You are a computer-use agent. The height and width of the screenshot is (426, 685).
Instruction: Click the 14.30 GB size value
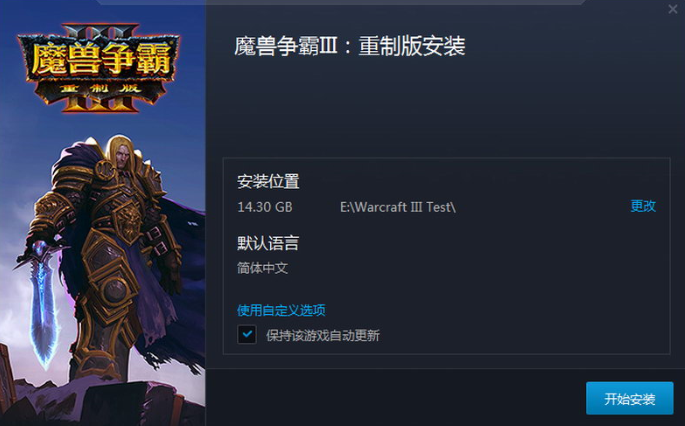click(x=265, y=207)
